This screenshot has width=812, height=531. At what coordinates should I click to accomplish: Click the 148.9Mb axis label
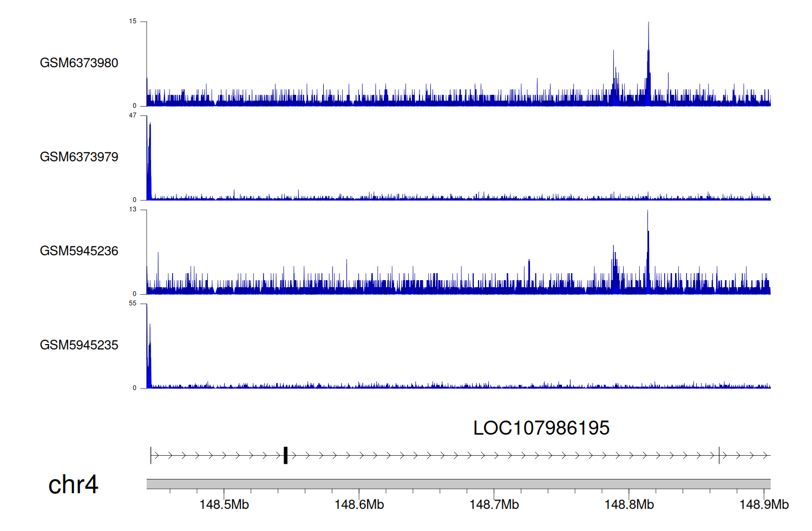[x=764, y=504]
